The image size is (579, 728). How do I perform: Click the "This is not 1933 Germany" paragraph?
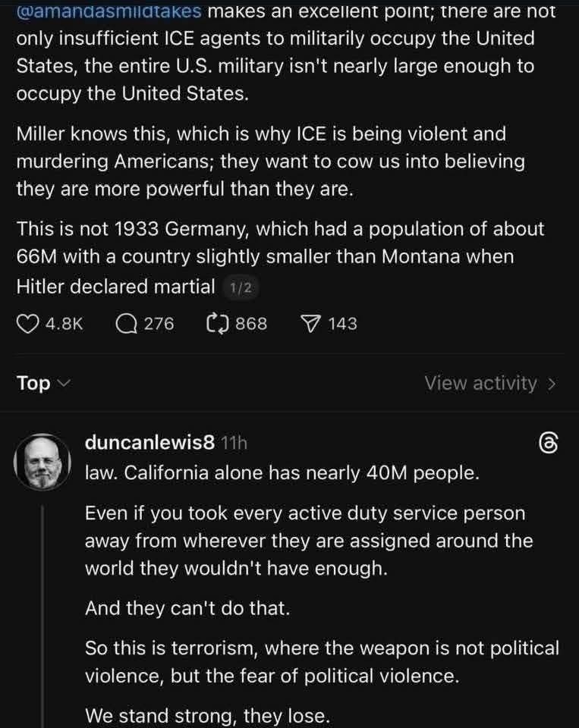[x=279, y=257]
